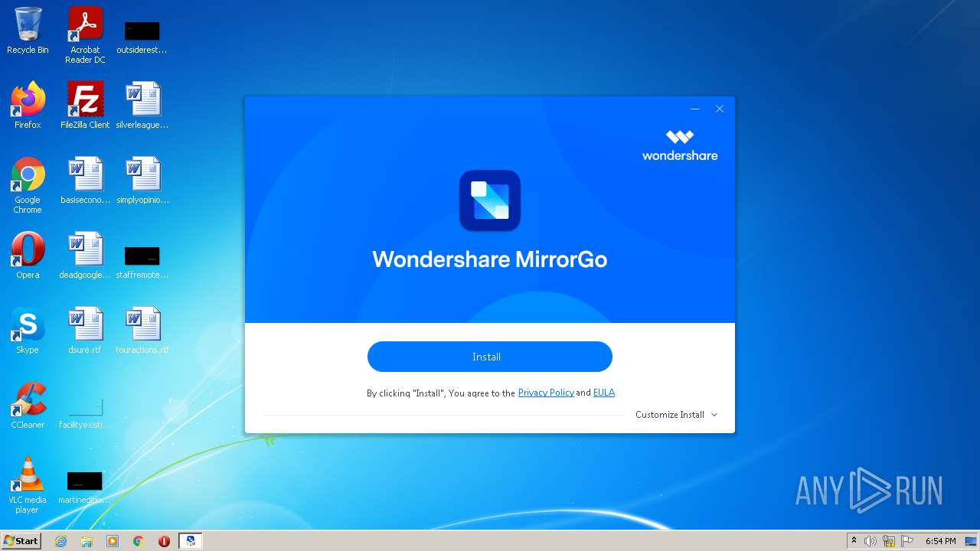The width and height of the screenshot is (980, 551).
Task: Open the network tray icon
Action: tap(889, 541)
